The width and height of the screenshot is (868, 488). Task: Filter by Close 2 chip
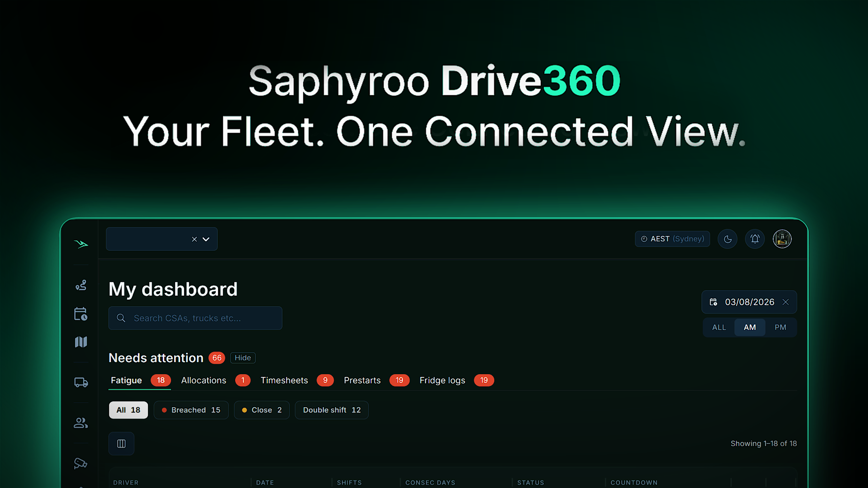[x=262, y=410]
